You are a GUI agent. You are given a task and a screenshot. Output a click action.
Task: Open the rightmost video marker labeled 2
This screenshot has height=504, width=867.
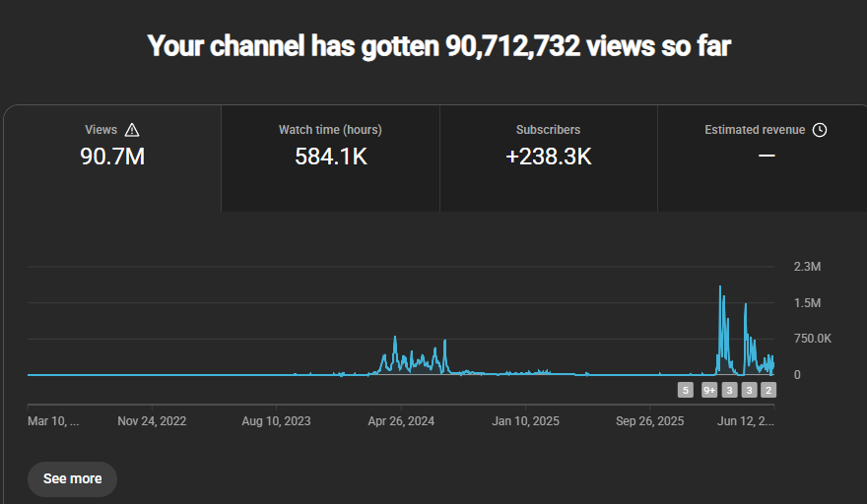[768, 390]
